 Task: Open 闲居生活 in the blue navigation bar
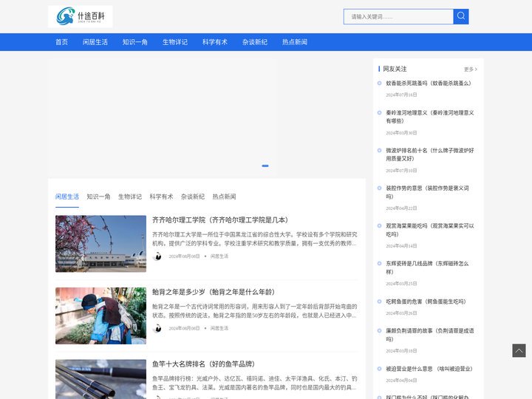[x=95, y=42]
